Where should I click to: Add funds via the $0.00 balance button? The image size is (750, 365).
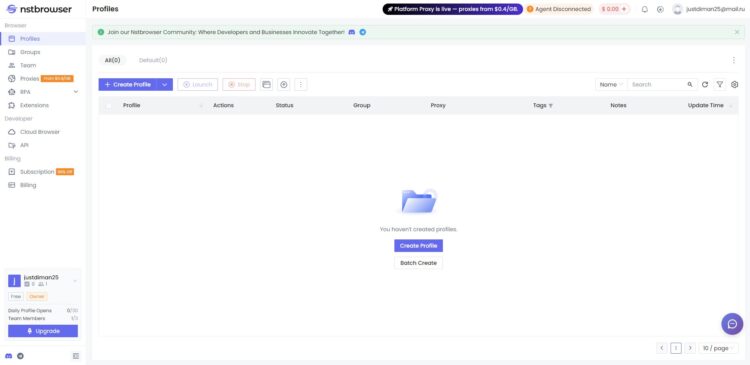coord(615,9)
